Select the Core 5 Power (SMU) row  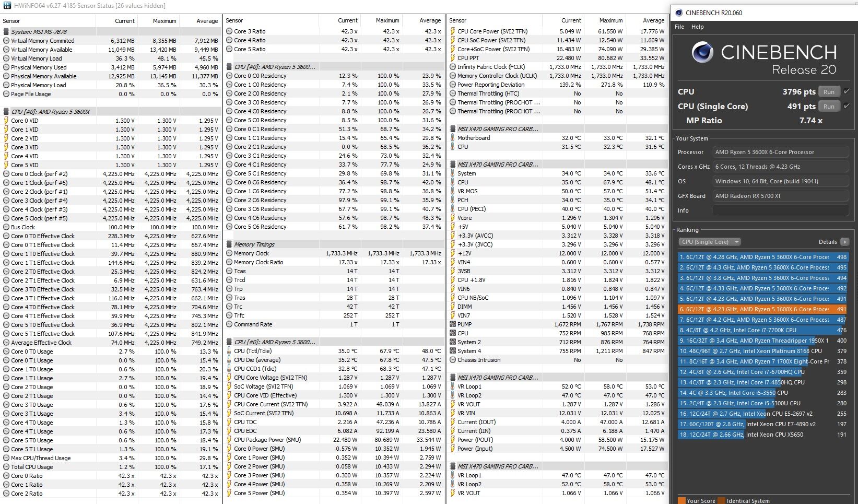coord(334,493)
